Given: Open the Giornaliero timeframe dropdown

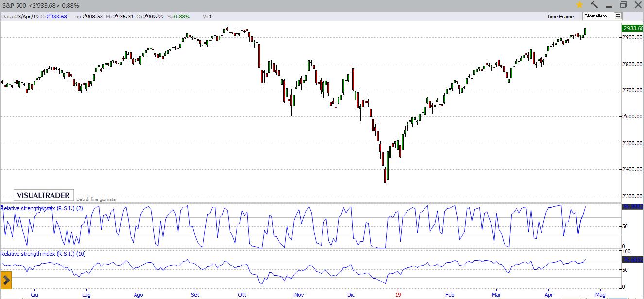Looking at the screenshot, I should [x=617, y=16].
